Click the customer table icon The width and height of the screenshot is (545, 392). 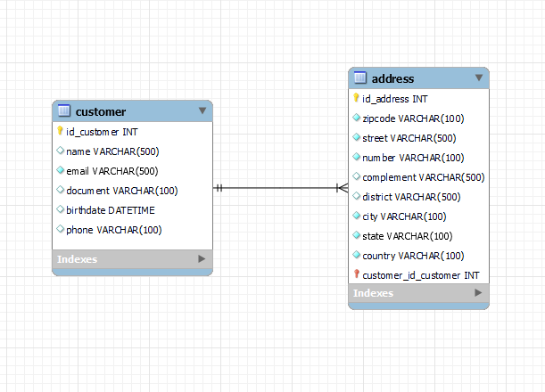[64, 110]
